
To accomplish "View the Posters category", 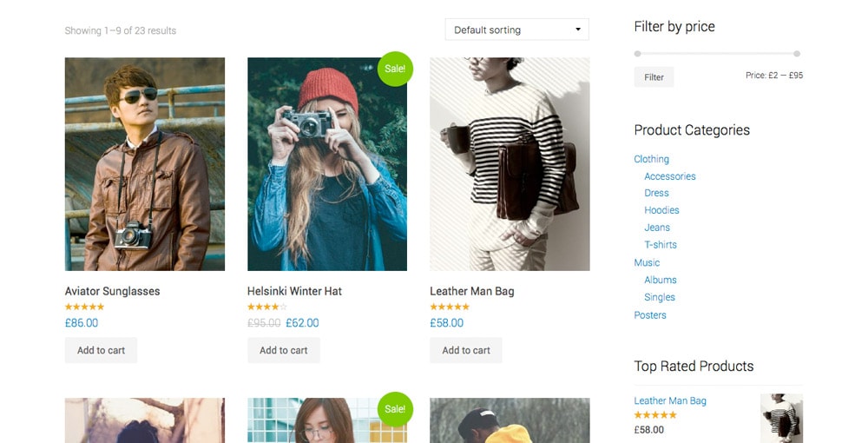I will coord(650,315).
